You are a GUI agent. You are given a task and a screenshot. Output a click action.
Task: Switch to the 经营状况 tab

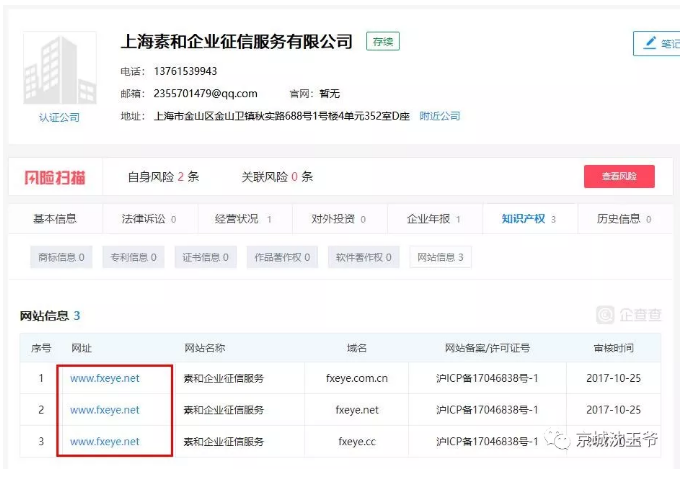pyautogui.click(x=245, y=219)
